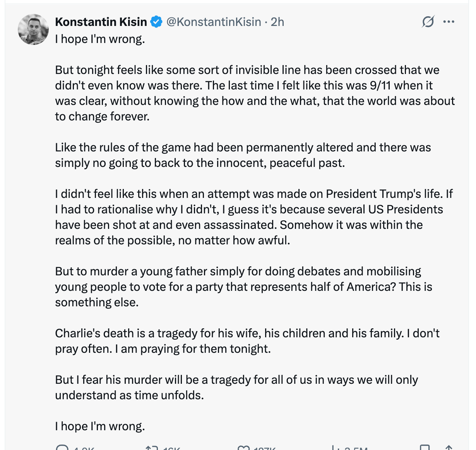Click the reply speech bubble icon
This screenshot has width=476, height=450.
[62, 448]
